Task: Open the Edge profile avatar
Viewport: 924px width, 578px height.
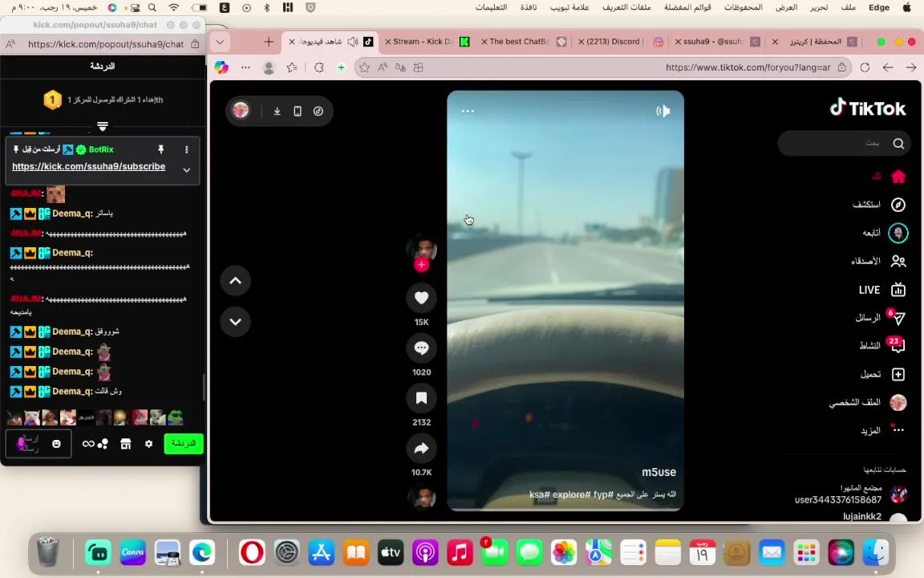Action: (269, 67)
